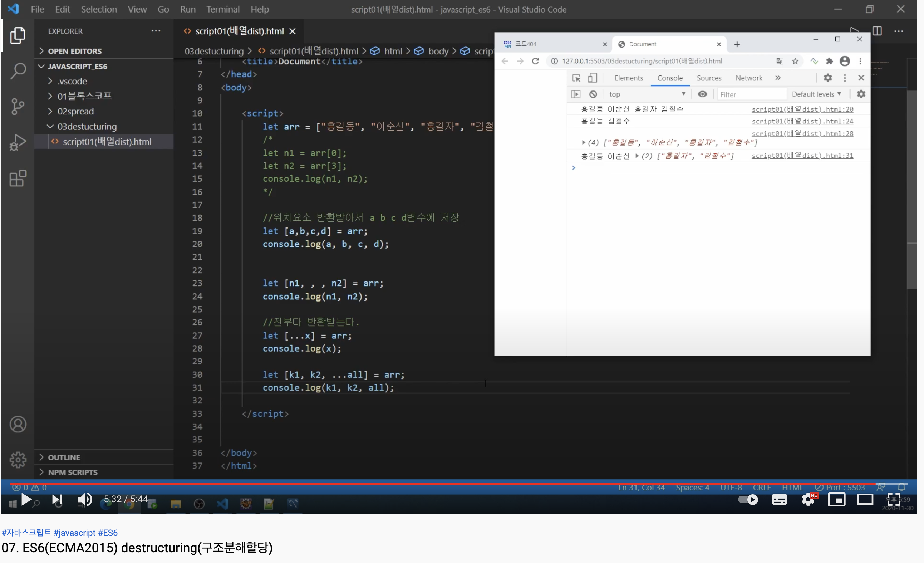The width and height of the screenshot is (924, 563).
Task: Click the script01 html:20 source link
Action: tap(802, 109)
